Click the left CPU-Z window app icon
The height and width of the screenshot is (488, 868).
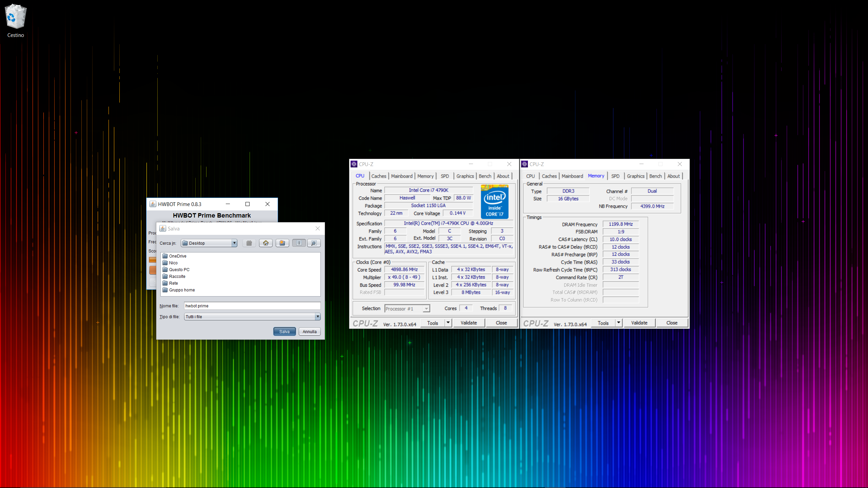354,164
